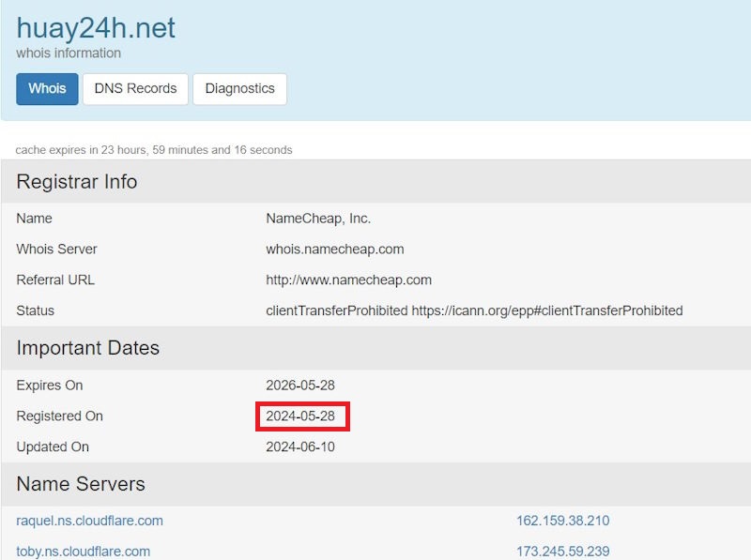The width and height of the screenshot is (751, 560).
Task: Click the Registrar Info section header
Action: [75, 182]
